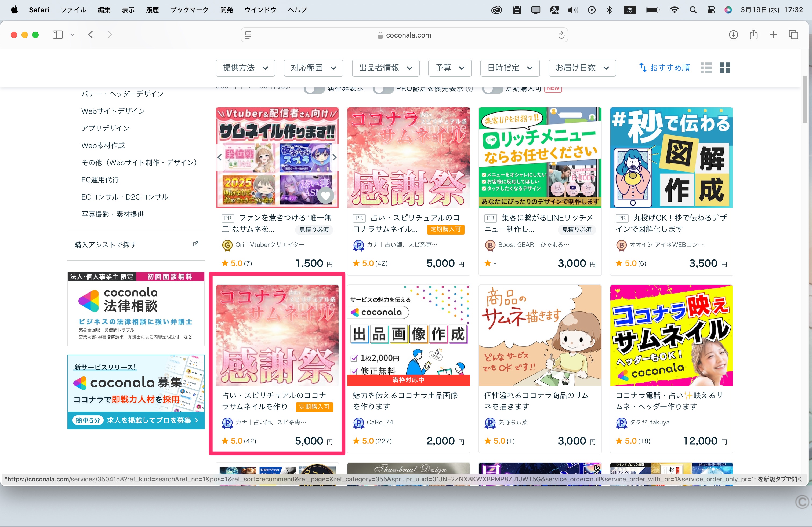Click the Bluetooth menu bar icon

tap(609, 10)
